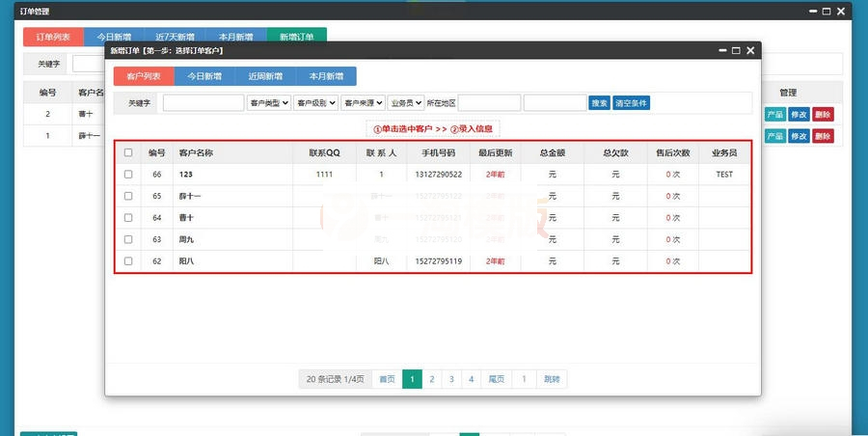This screenshot has height=436, width=868.
Task: Click the red 删除 button for order 2
Action: click(823, 114)
